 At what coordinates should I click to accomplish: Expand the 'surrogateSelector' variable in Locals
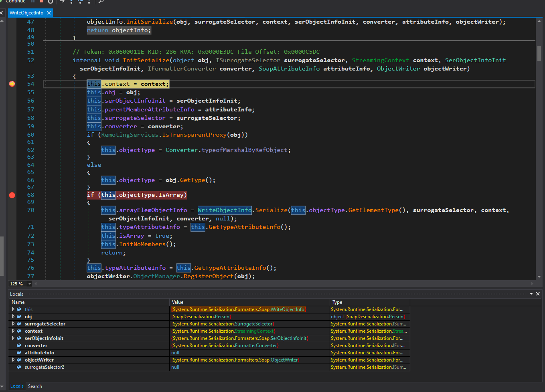tap(13, 324)
